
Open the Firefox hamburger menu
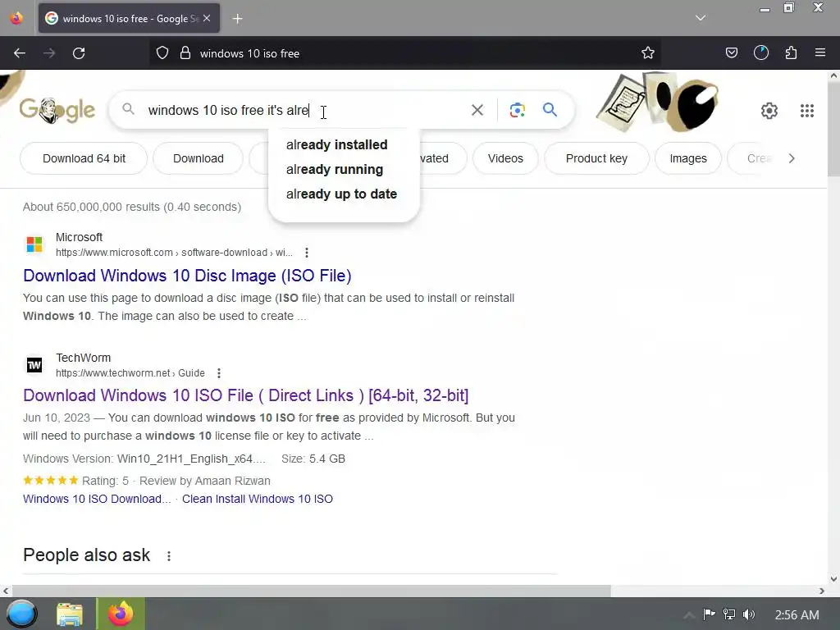point(820,53)
